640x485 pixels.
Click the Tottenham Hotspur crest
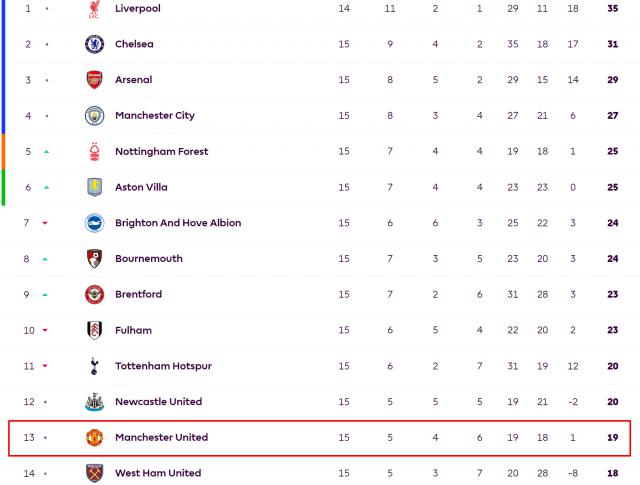click(94, 366)
